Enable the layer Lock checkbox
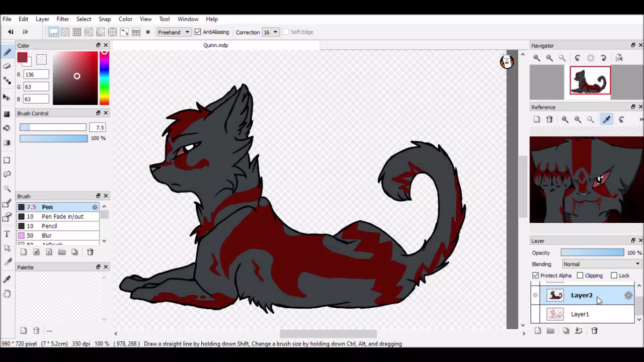This screenshot has width=644, height=362. pos(614,276)
